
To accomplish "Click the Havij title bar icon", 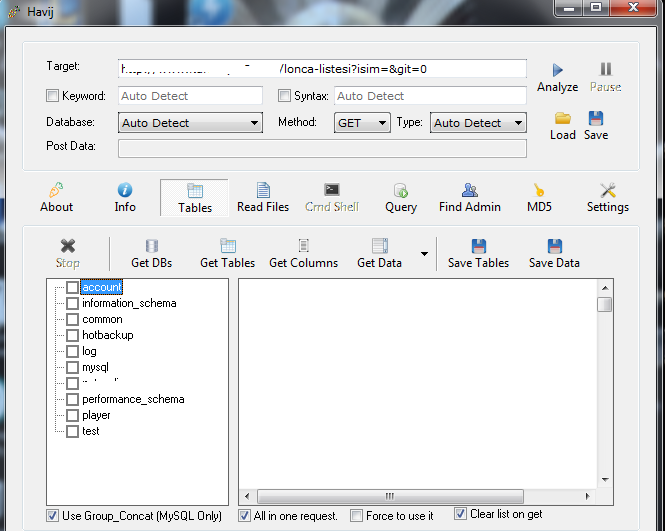I will [x=14, y=11].
